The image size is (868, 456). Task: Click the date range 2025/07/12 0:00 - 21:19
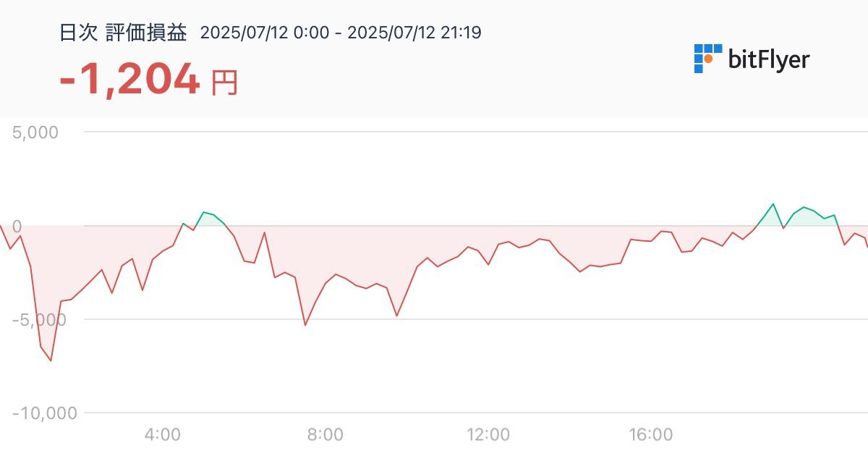coord(341,33)
